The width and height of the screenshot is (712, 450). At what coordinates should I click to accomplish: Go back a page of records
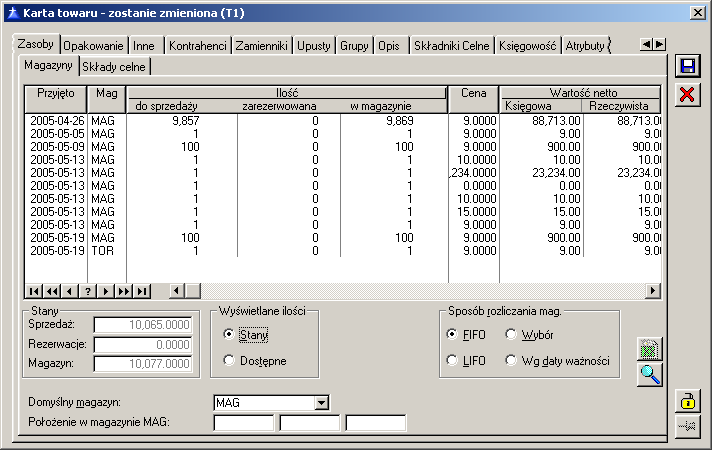click(52, 291)
